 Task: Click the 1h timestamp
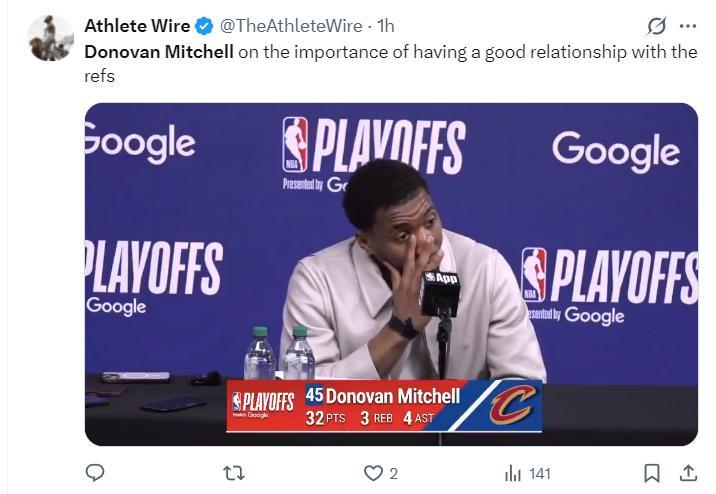(385, 26)
